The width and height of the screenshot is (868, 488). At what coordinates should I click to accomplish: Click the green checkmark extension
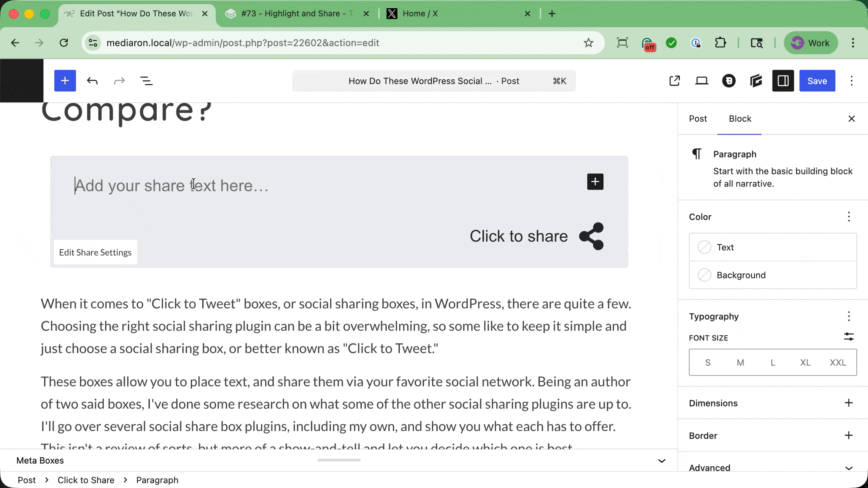[x=671, y=43]
